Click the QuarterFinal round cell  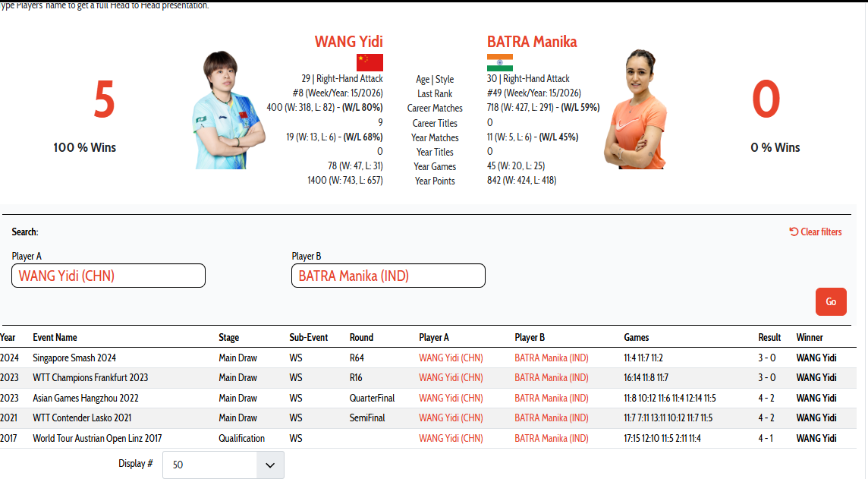pos(372,398)
